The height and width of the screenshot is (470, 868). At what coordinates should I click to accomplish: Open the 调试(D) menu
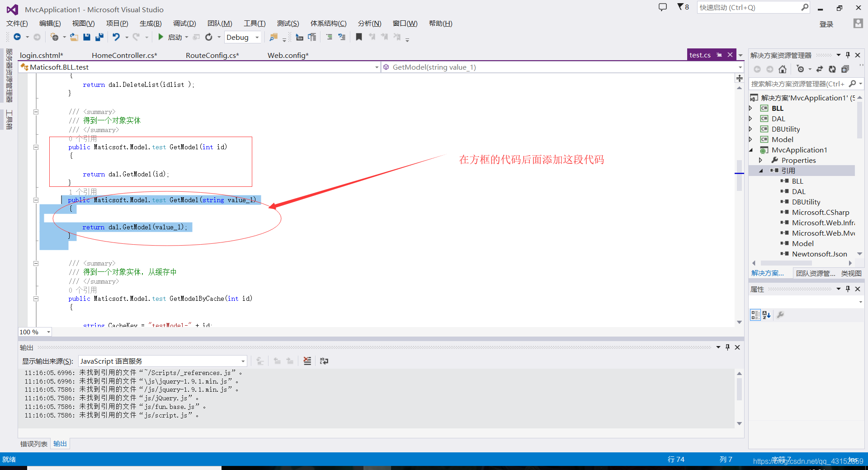click(x=184, y=24)
